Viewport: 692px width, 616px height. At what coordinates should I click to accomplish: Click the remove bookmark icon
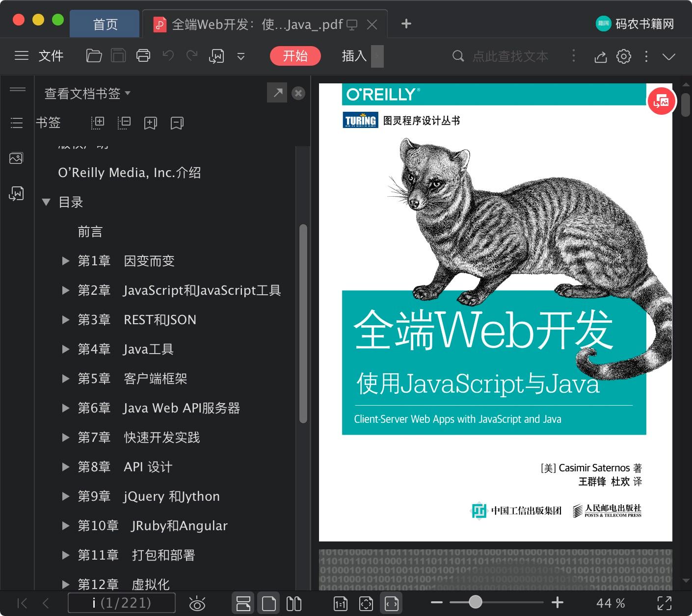click(x=177, y=123)
